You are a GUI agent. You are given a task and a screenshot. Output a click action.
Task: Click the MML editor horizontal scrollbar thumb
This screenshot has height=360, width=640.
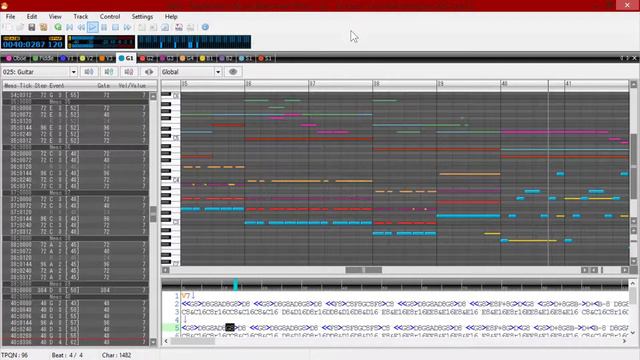coord(192,341)
